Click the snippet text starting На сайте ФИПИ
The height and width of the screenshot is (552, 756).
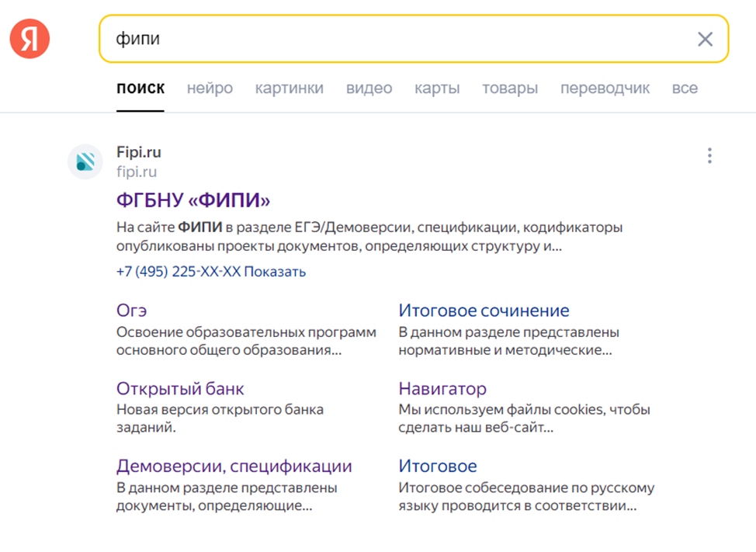[369, 236]
